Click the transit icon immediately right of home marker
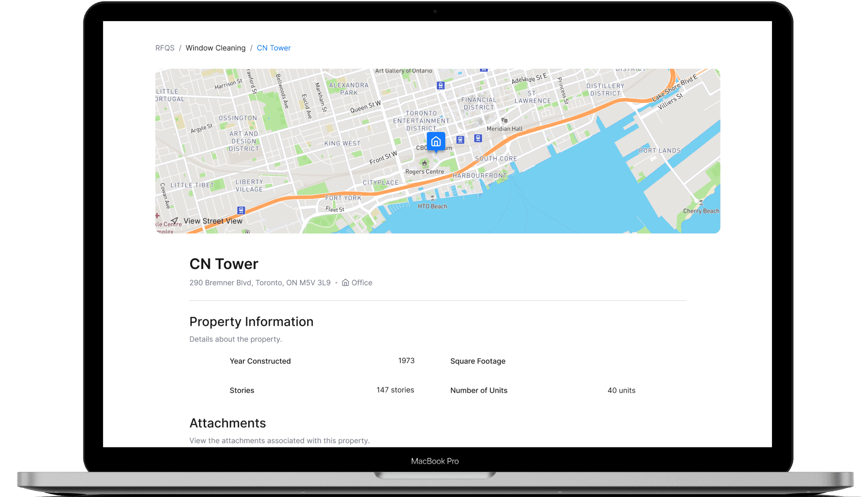 [x=460, y=139]
